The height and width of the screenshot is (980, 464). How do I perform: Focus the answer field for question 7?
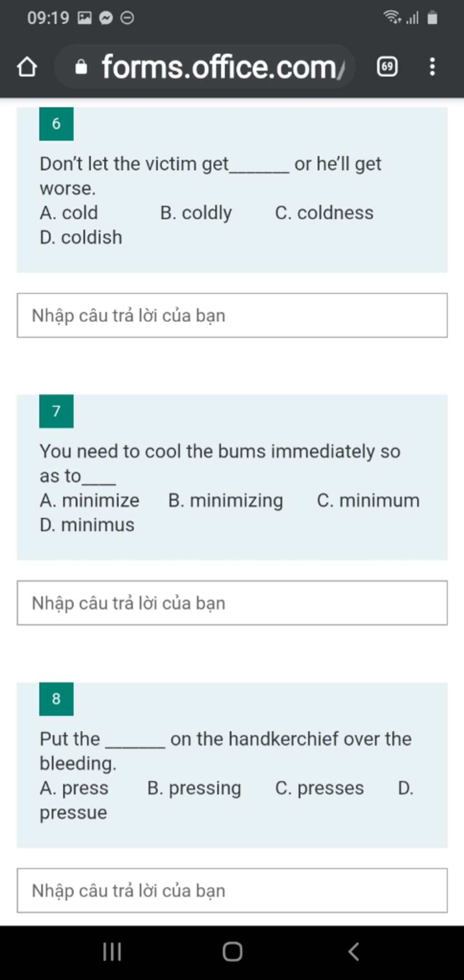click(232, 603)
